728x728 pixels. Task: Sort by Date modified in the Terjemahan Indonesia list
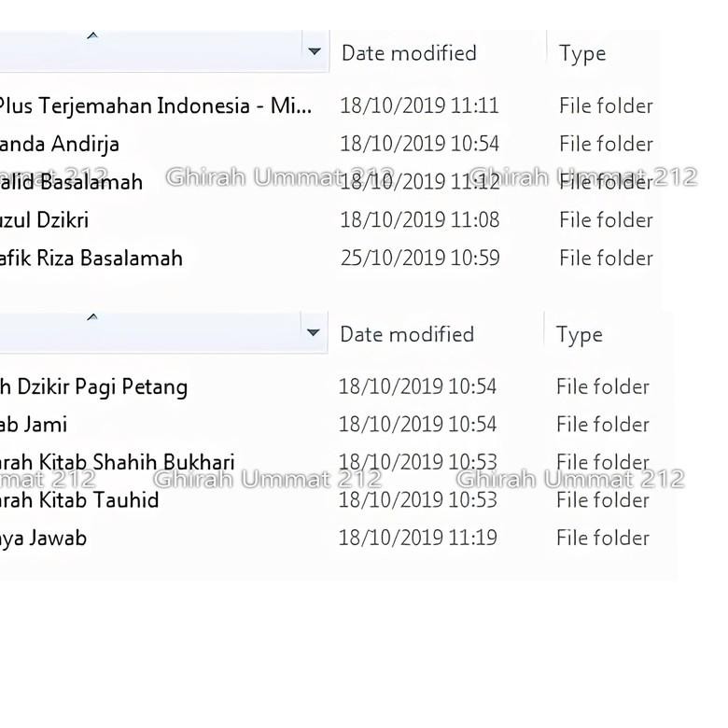(409, 53)
